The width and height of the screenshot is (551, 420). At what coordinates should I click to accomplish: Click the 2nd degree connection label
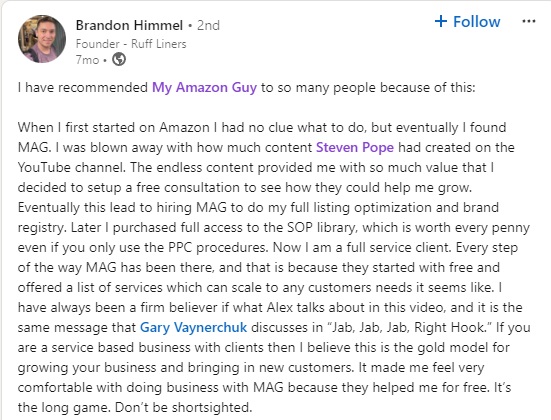point(208,25)
